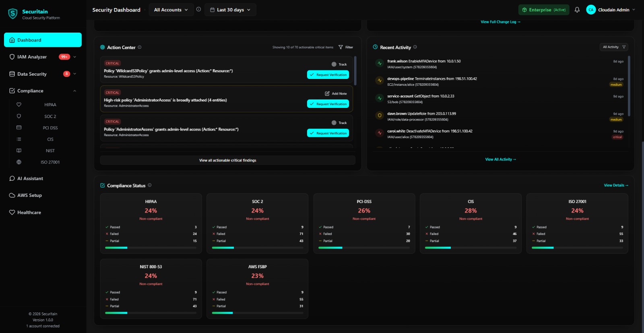The image size is (644, 333).
Task: Click the ISO 27001 globe icon in sidebar
Action: 19,162
